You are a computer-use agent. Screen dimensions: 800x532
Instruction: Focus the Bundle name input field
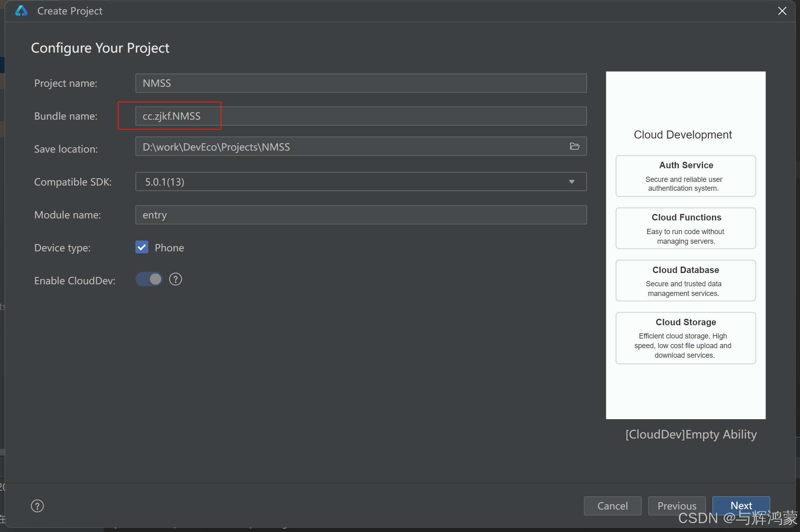click(360, 116)
